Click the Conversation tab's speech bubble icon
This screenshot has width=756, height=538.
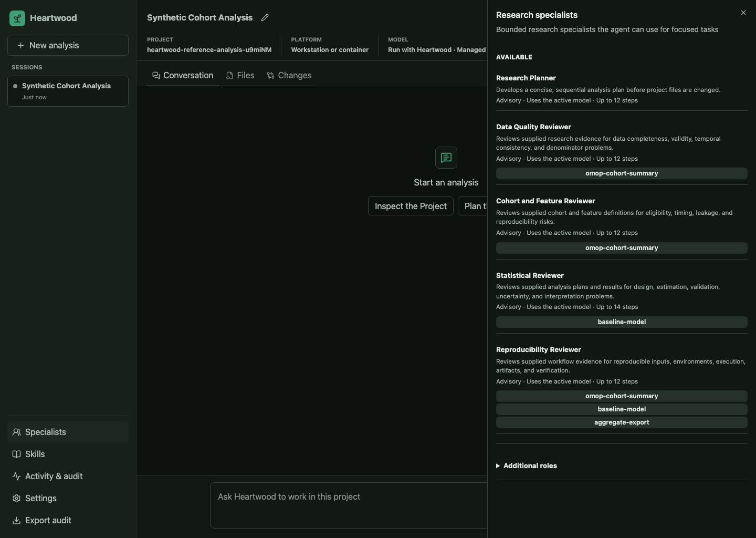tap(156, 76)
